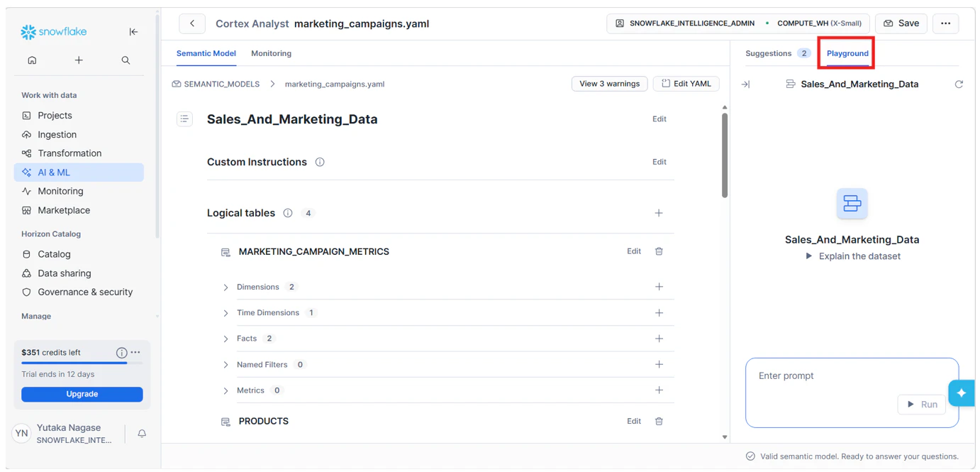This screenshot has width=980, height=472.
Task: Click the SEMANTIC_MODELS breadcrumb
Action: (216, 84)
